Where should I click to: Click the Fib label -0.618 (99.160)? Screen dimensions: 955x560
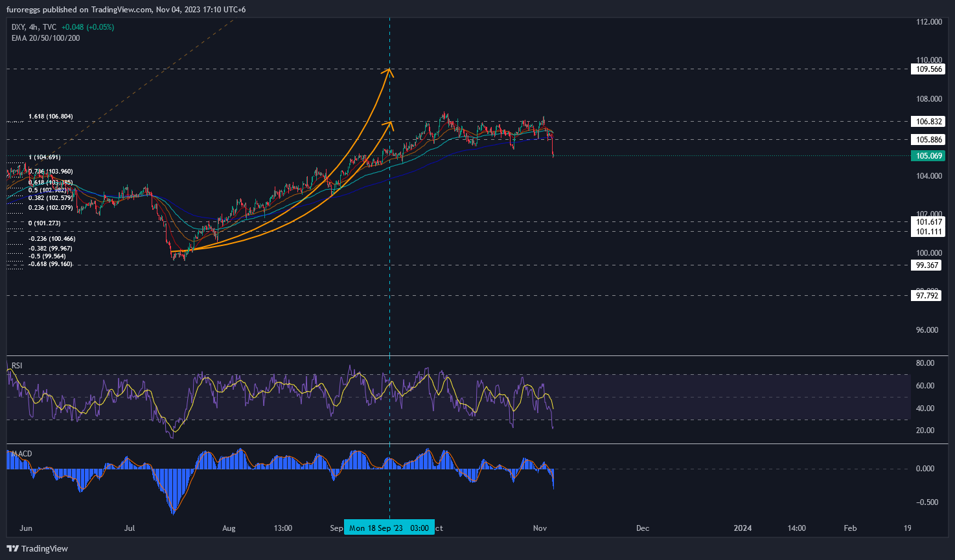(51, 264)
